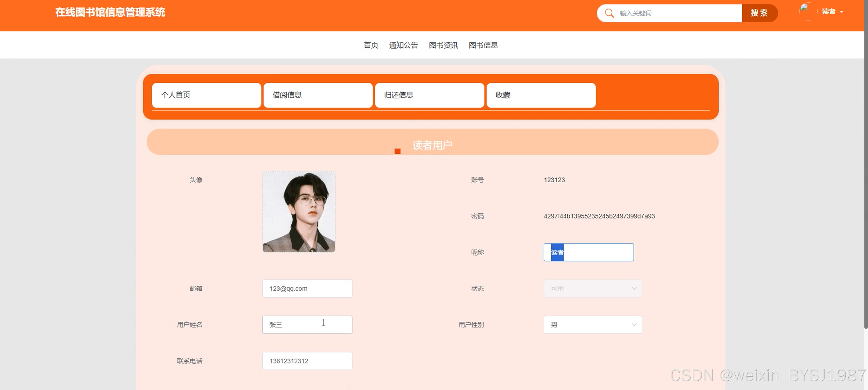Viewport: 868px width, 390px height.
Task: Open the 图书信息 navigation item
Action: coord(483,45)
